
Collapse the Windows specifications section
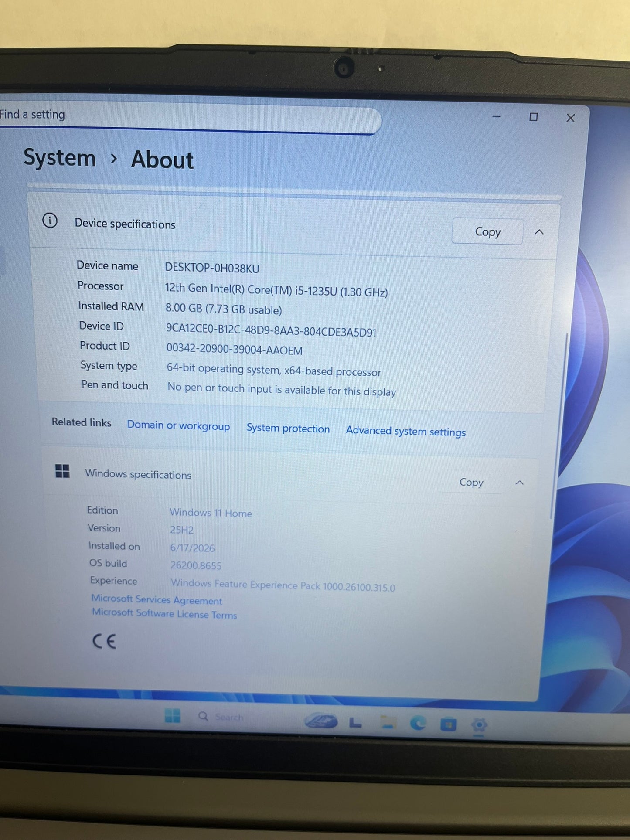coord(519,483)
